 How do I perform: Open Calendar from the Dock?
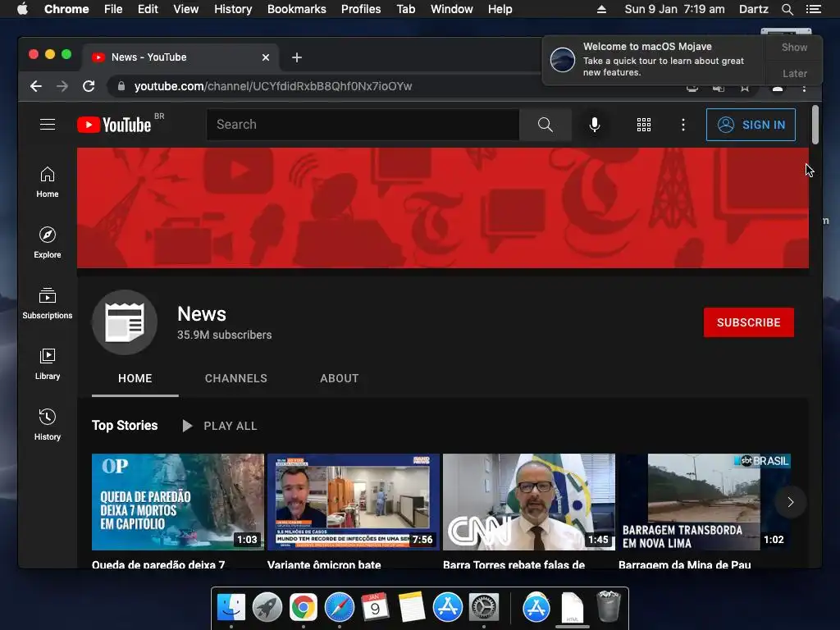click(x=375, y=608)
